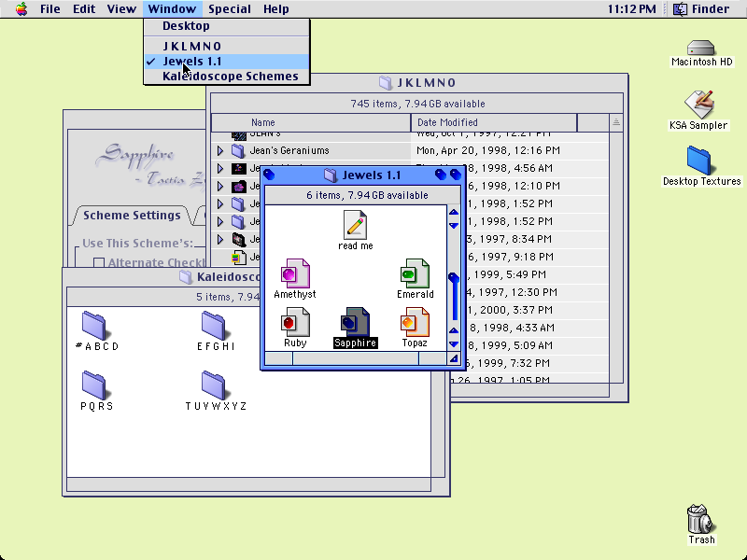
Task: Open the Edit menu
Action: pyautogui.click(x=84, y=8)
